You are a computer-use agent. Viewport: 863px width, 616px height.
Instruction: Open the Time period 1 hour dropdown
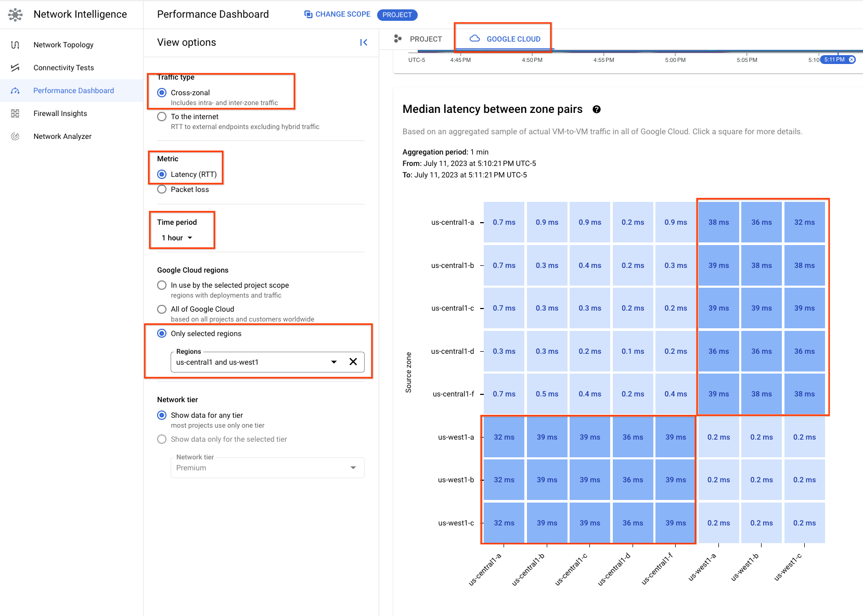[177, 238]
